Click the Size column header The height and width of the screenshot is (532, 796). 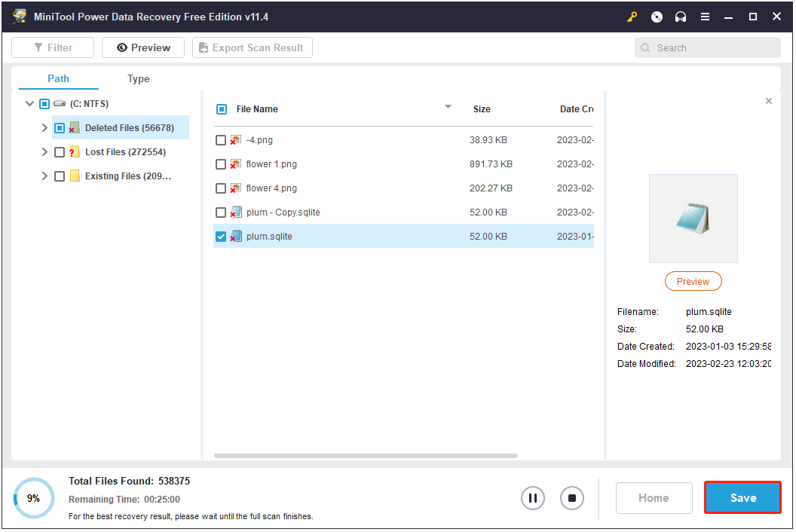482,109
